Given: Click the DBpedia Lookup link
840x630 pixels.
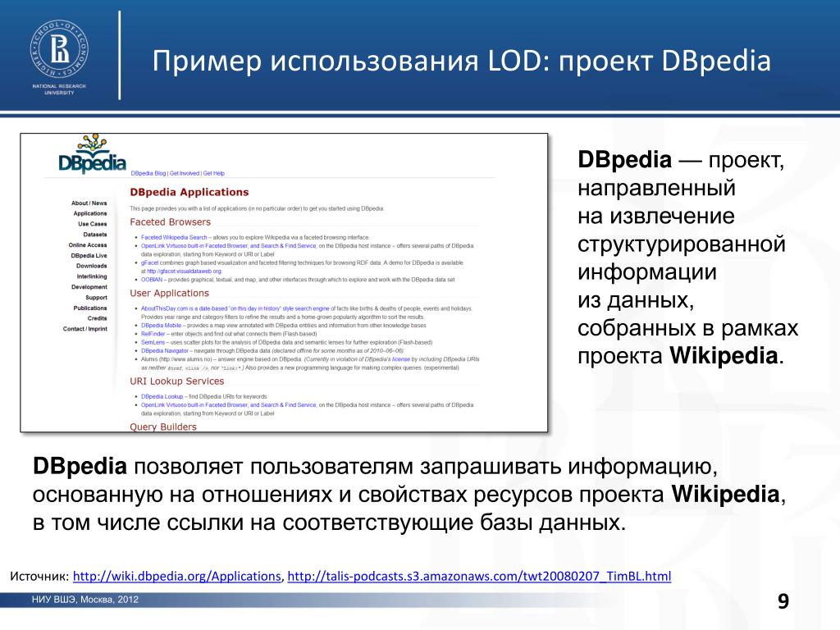Looking at the screenshot, I should (x=162, y=396).
